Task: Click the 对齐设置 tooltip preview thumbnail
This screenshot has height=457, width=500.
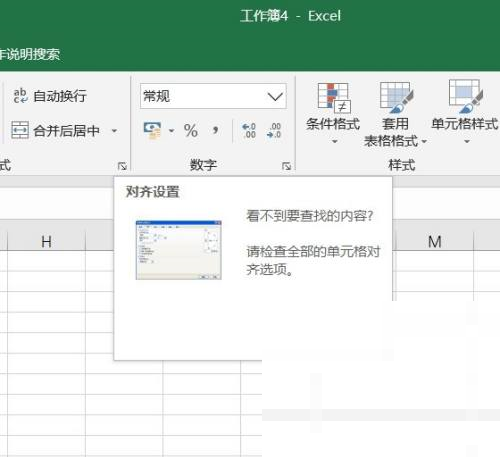Action: [x=179, y=250]
